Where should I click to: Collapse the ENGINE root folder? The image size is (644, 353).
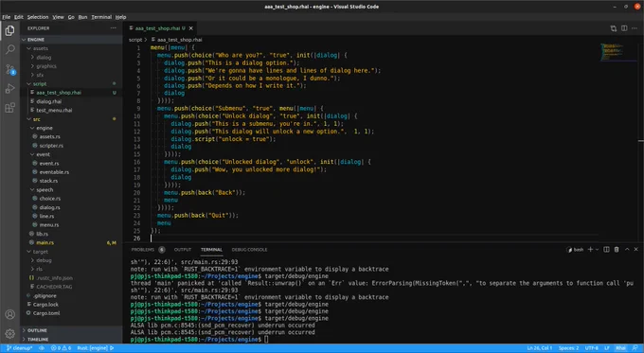(x=71, y=40)
